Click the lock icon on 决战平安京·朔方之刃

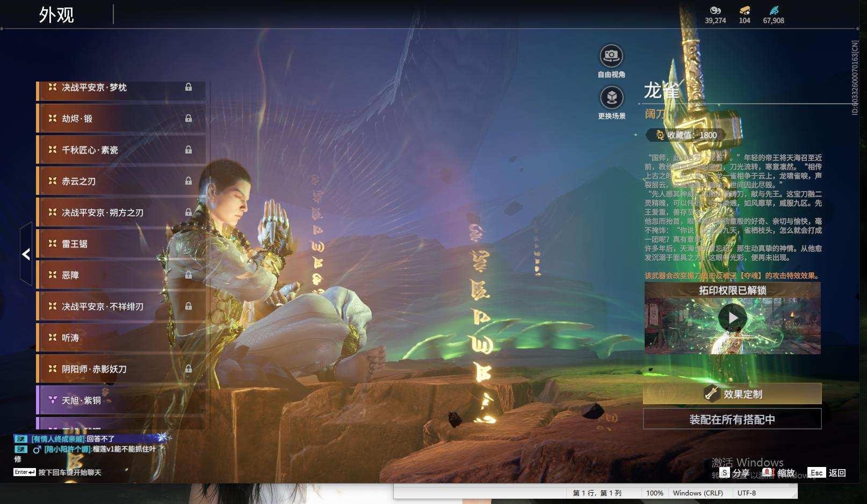pyautogui.click(x=189, y=212)
